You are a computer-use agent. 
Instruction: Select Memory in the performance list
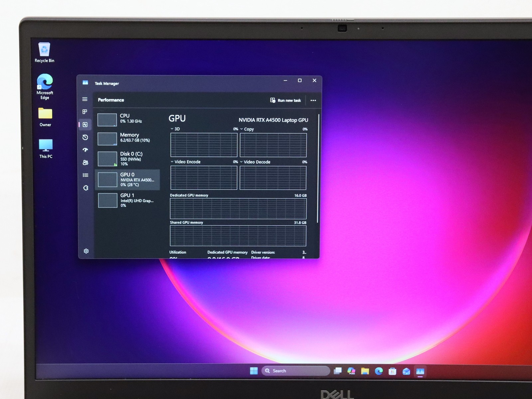pos(128,138)
